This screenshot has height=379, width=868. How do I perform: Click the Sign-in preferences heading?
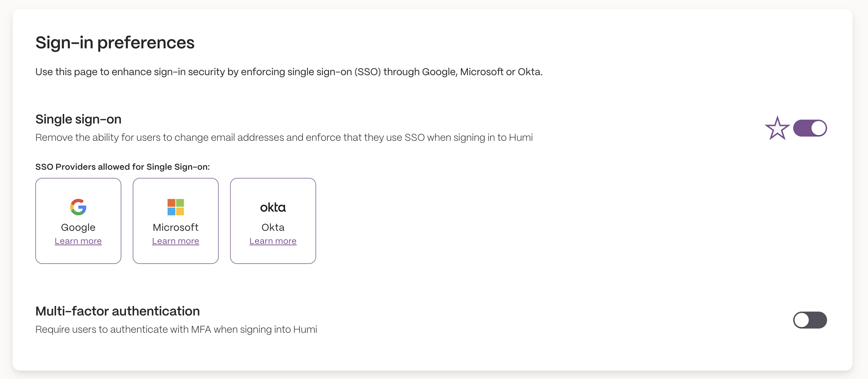115,43
